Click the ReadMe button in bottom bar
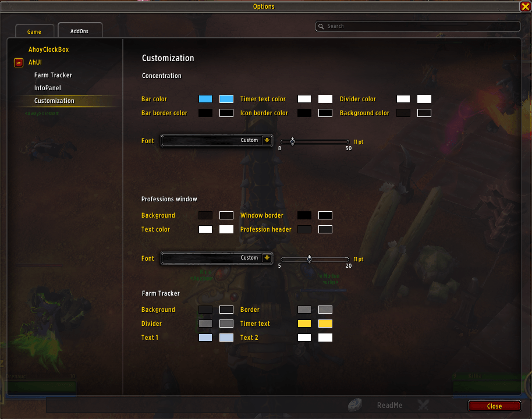This screenshot has width=532, height=419. click(389, 405)
